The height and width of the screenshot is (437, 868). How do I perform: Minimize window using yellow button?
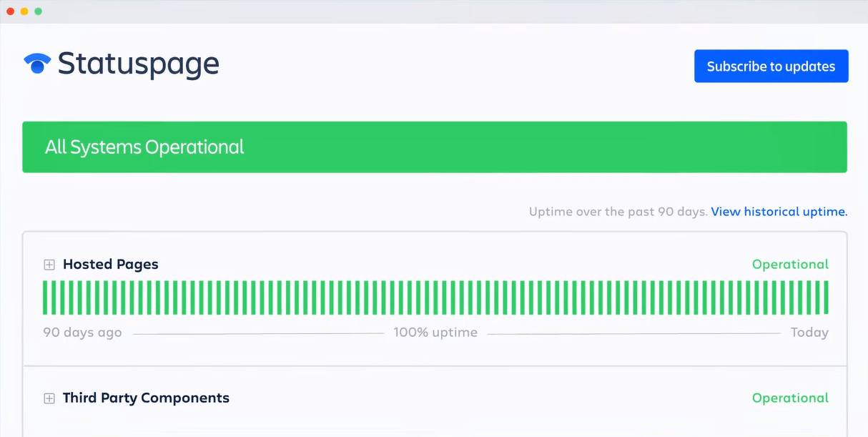(x=24, y=11)
